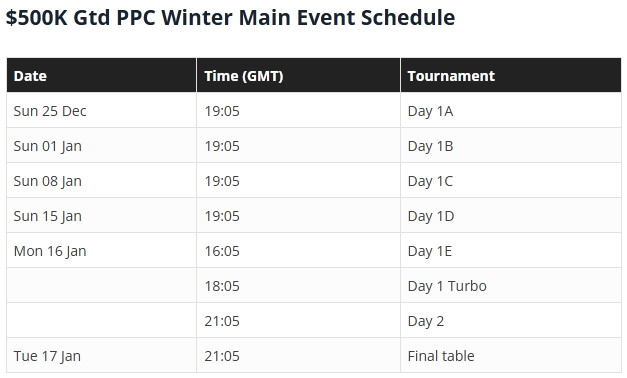Click the Day 2 tournament cell
Viewport: 627px width, 378px height.
[x=511, y=320]
